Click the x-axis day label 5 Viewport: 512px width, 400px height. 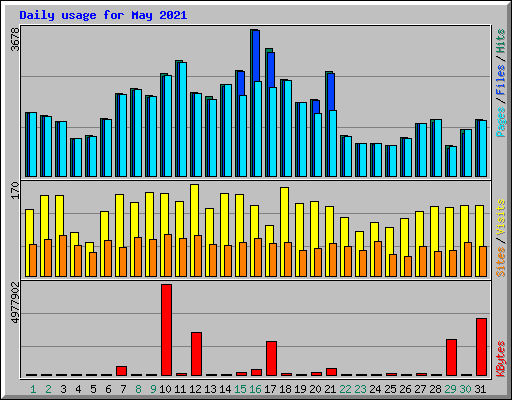93,389
